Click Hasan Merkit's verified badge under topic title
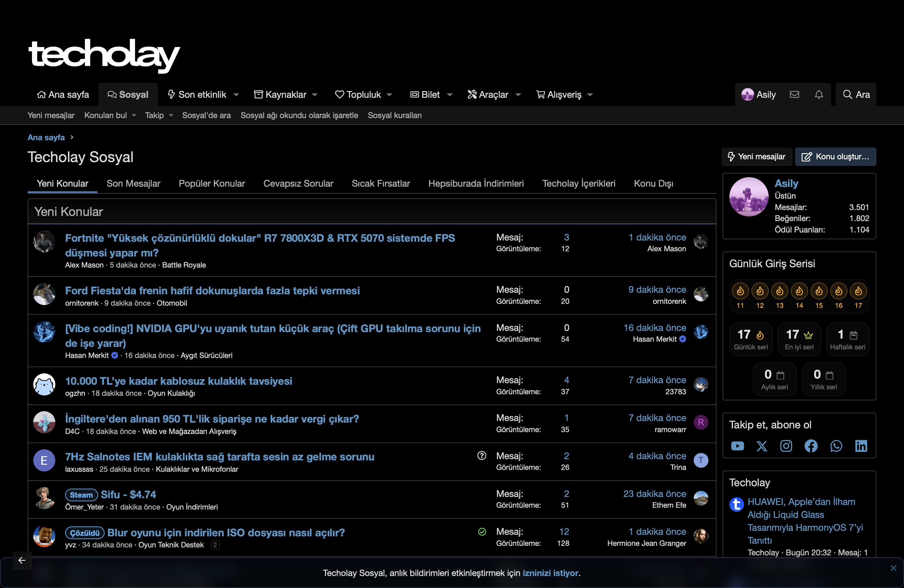The height and width of the screenshot is (588, 904). (114, 355)
